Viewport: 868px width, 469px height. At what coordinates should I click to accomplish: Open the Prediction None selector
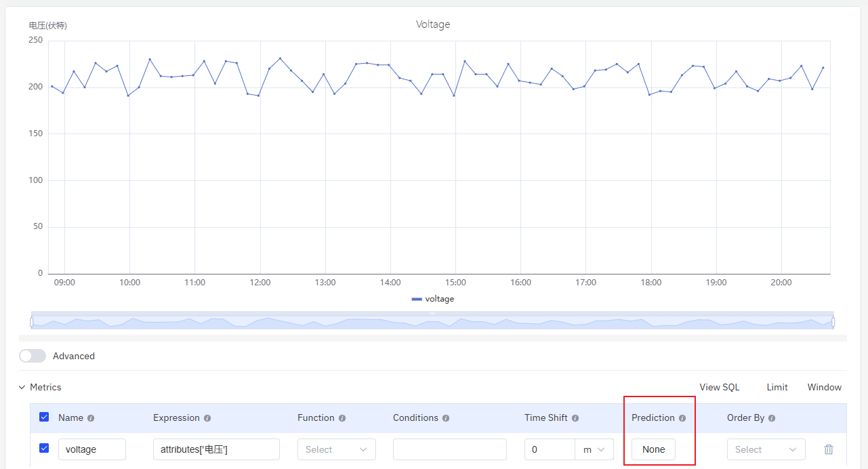click(653, 449)
